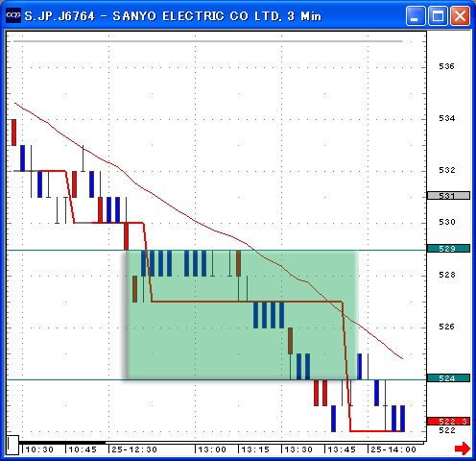This screenshot has height=461, width=476.
Task: Click the gray 531 price label
Action: 448,195
